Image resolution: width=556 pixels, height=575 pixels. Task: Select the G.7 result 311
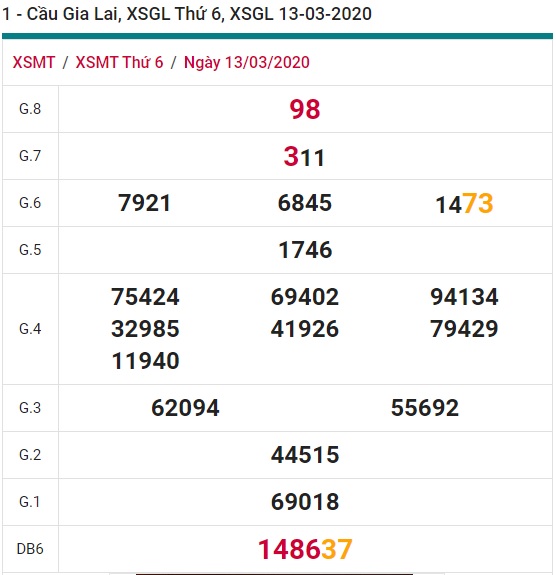(x=304, y=157)
